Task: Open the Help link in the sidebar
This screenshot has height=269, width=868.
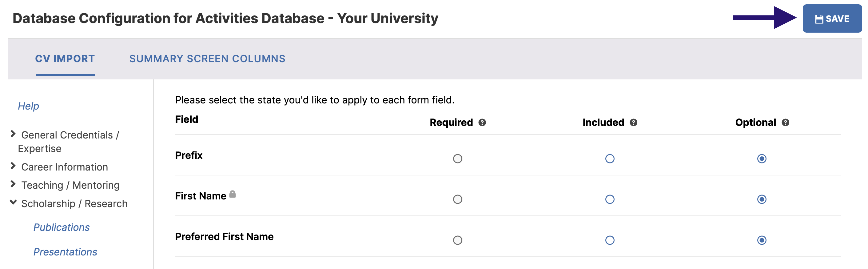Action: pos(28,106)
